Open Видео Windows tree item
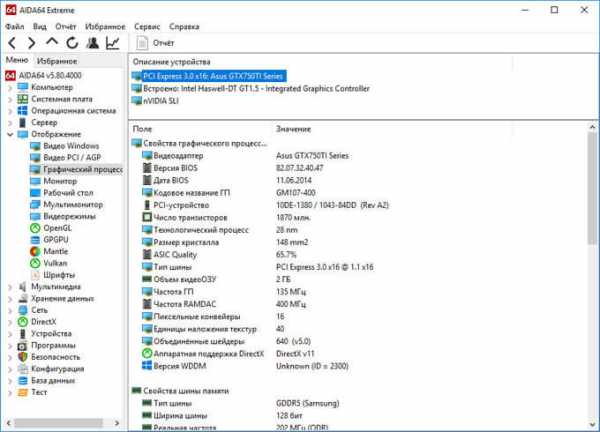600x432 pixels. (x=71, y=146)
